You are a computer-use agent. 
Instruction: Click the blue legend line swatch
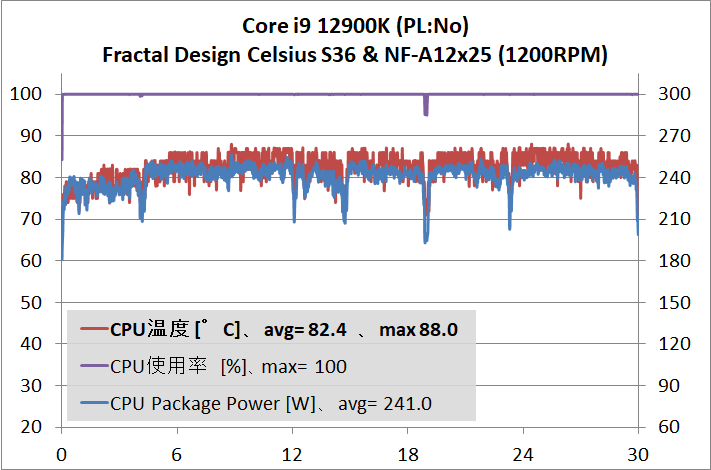click(94, 402)
